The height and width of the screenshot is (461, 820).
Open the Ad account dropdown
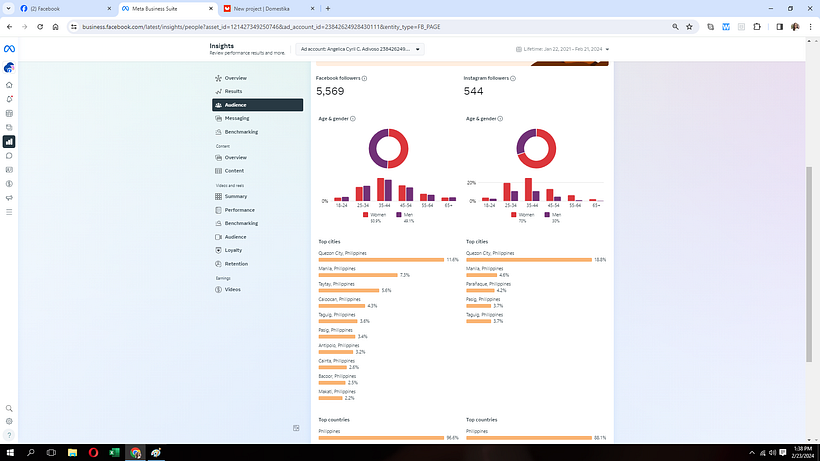pos(360,49)
